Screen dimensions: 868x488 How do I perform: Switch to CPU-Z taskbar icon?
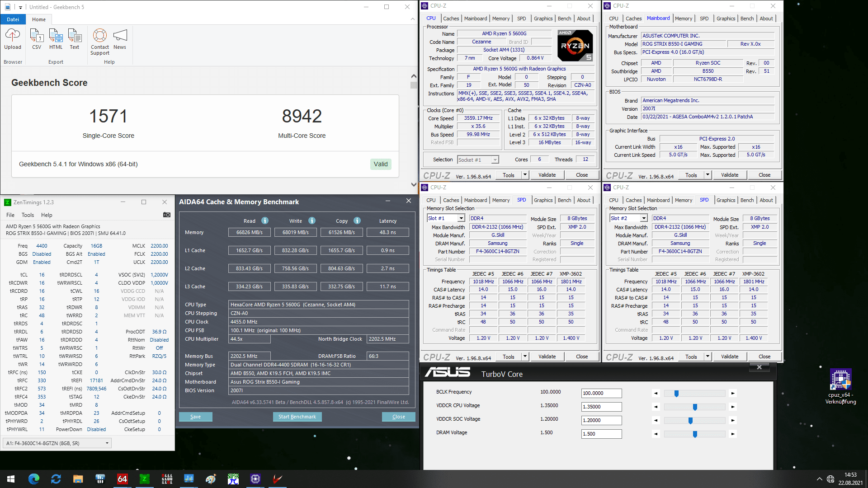[255, 479]
